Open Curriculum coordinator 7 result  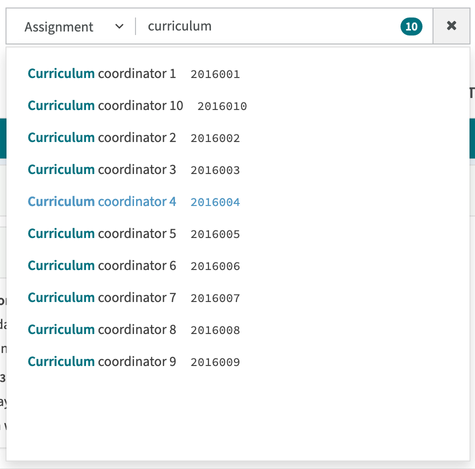(x=102, y=298)
